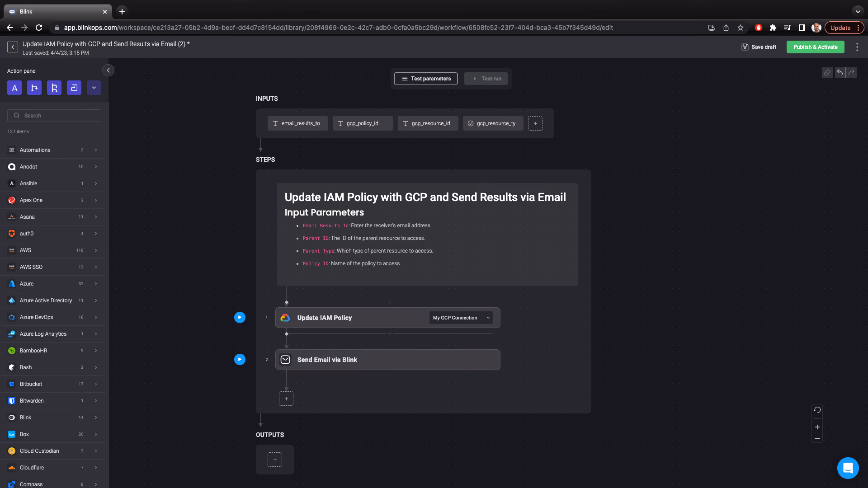Click the eraser icon in canvas toolbar
This screenshot has height=488, width=868.
[x=827, y=73]
